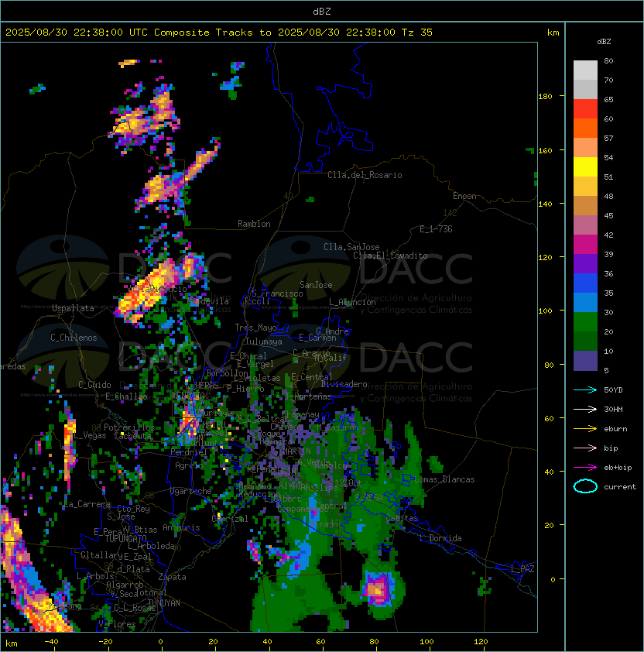Select the green 30 dBZ swatch
644x652 pixels.
585,321
